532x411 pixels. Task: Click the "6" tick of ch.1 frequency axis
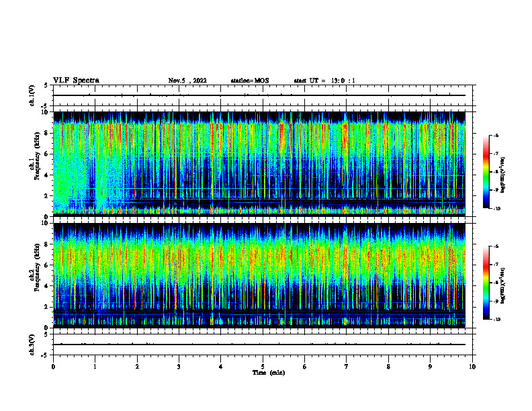(x=46, y=154)
